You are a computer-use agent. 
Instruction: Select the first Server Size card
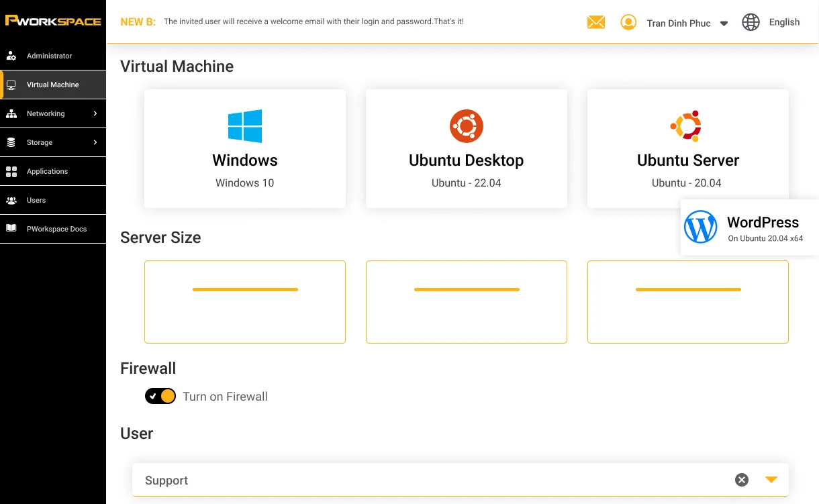245,302
